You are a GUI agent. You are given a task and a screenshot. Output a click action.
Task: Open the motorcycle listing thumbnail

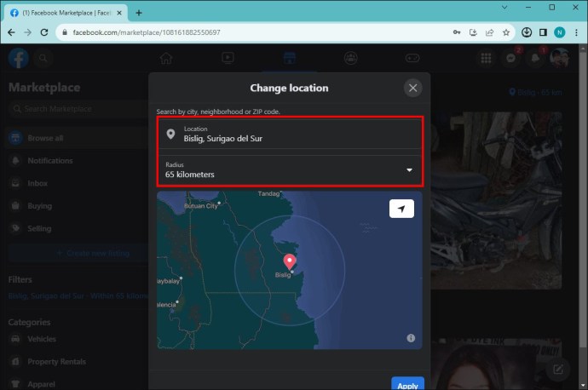[496, 200]
